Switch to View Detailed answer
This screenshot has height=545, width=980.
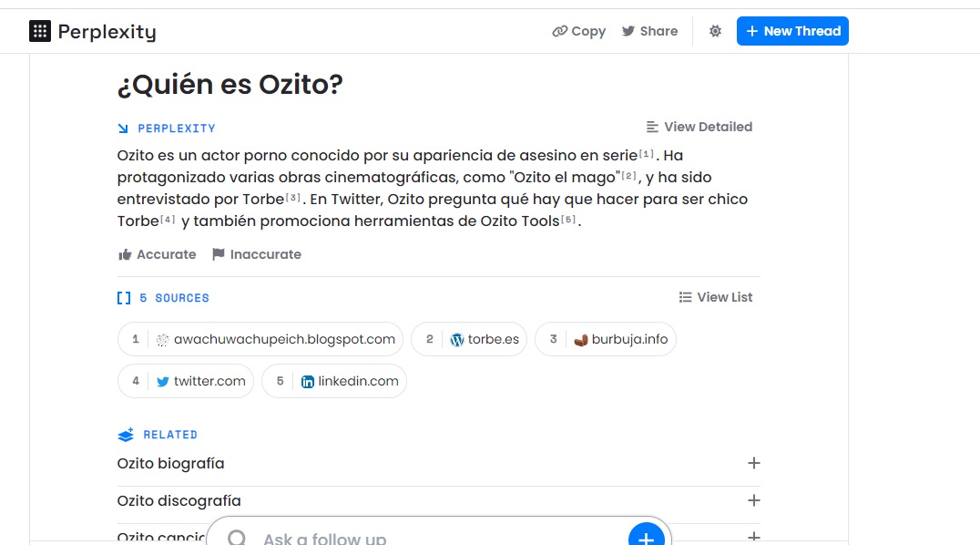click(x=699, y=127)
